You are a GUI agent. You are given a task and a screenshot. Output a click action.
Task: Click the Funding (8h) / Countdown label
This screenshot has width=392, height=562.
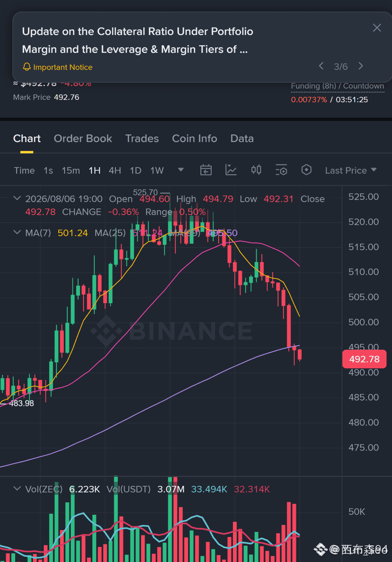tap(338, 86)
